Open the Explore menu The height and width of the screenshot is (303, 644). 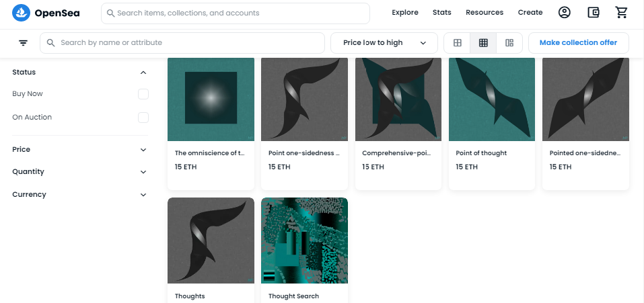click(x=405, y=13)
